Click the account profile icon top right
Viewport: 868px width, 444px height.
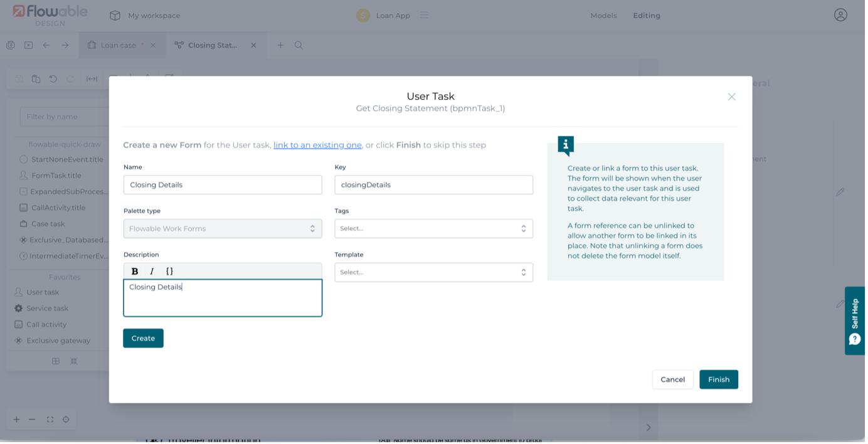click(840, 14)
